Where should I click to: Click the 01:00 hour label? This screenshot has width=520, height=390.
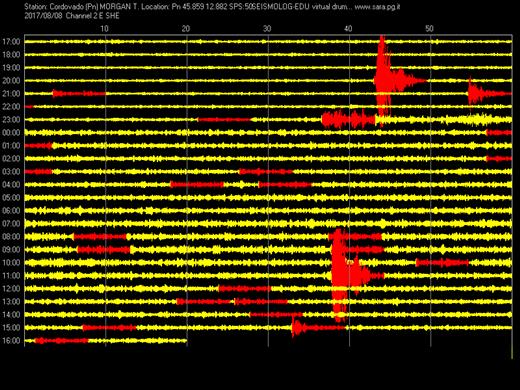11,146
